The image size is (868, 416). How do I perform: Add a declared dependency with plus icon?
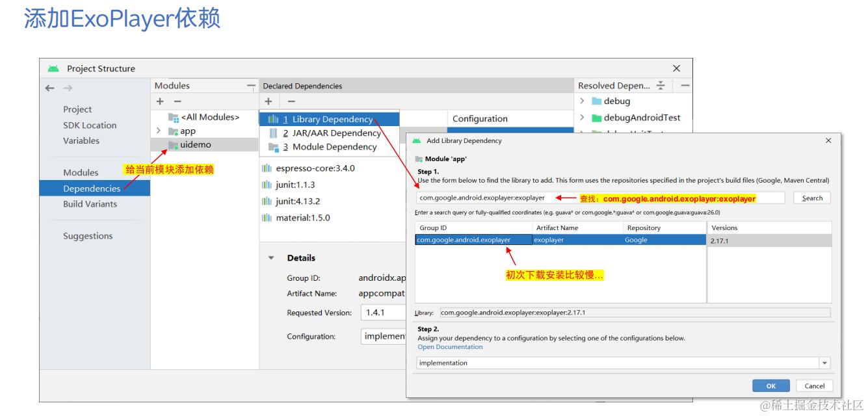tap(268, 101)
